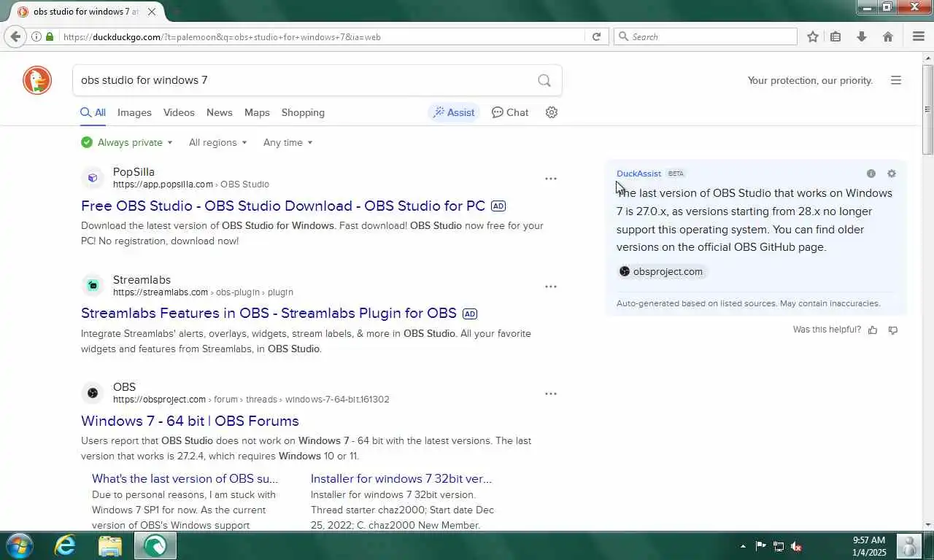
Task: Open search settings gear beside Chat
Action: (x=552, y=112)
